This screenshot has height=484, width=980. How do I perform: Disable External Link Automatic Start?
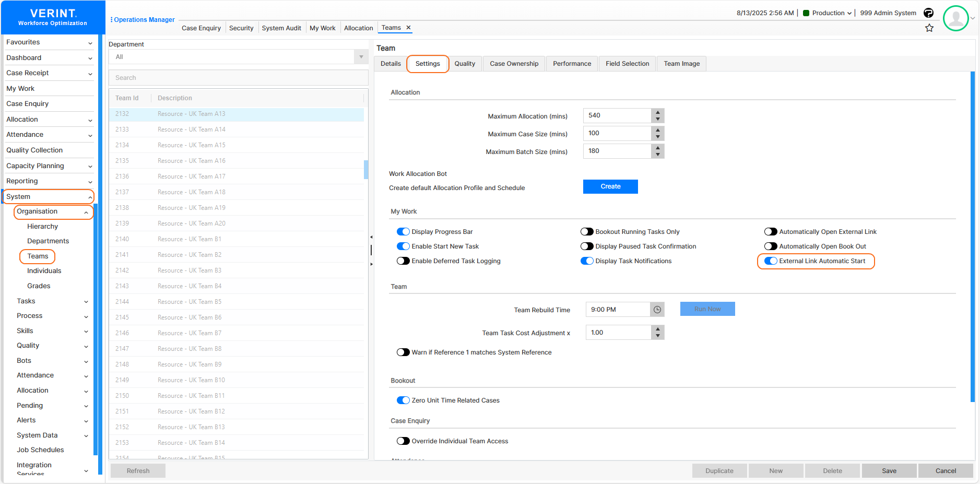click(771, 261)
